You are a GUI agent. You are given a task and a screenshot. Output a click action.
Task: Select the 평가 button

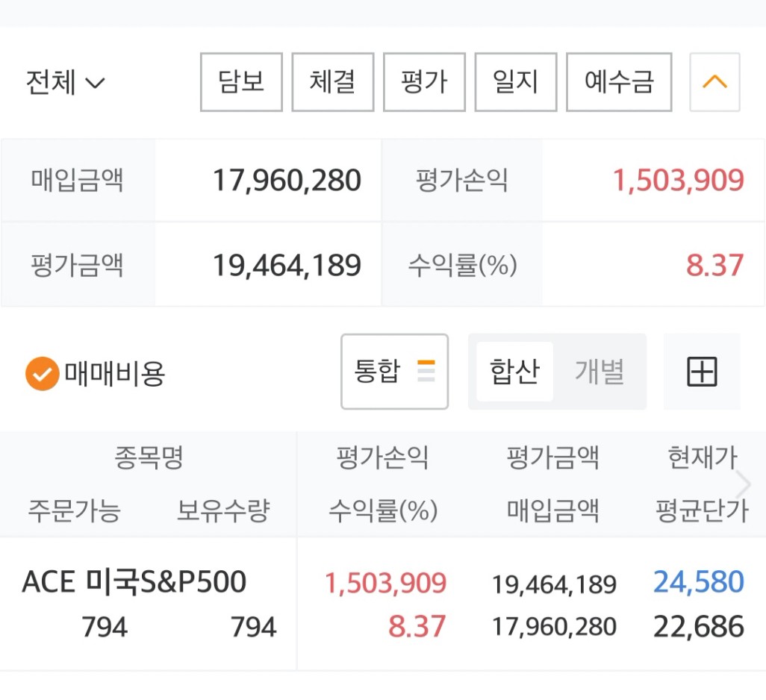pos(424,82)
